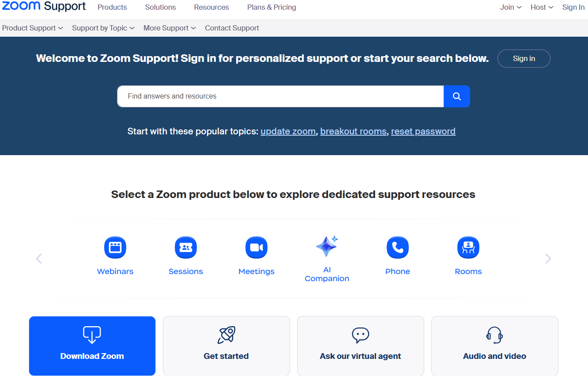
Task: Click the Download Zoom card
Action: pyautogui.click(x=92, y=346)
